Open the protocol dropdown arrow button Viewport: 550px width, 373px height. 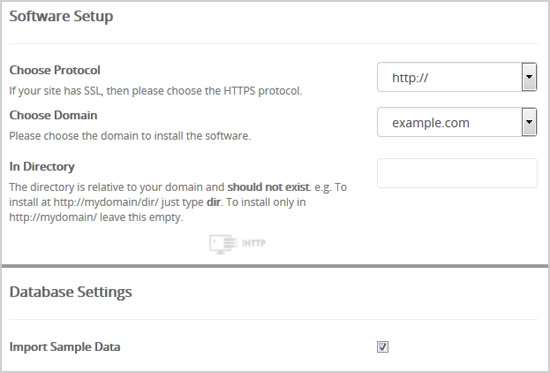(529, 77)
